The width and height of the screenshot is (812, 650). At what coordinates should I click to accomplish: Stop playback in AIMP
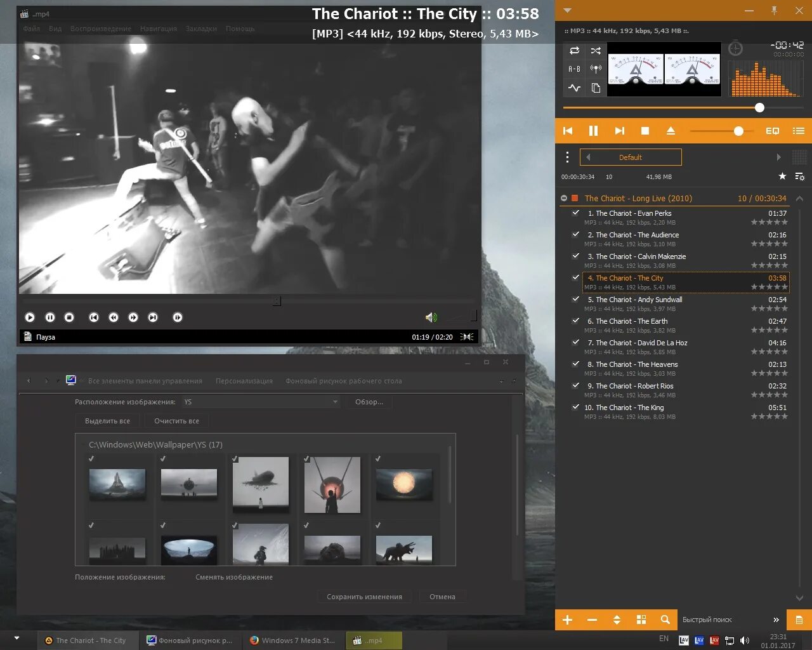[x=645, y=131]
